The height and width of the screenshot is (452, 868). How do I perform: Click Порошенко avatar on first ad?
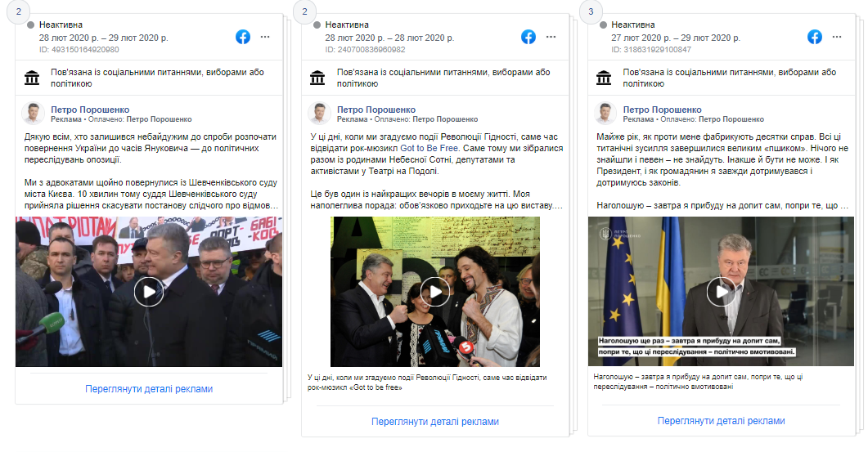coord(34,114)
